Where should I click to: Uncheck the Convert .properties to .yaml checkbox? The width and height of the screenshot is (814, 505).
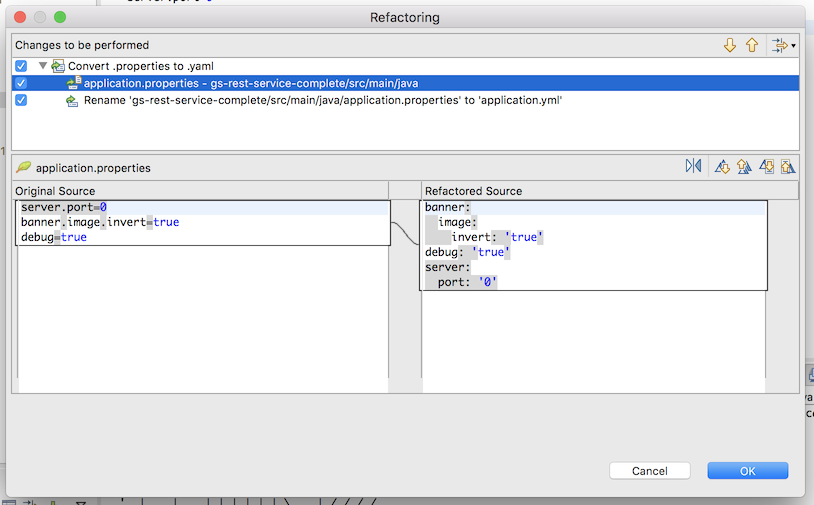point(21,66)
